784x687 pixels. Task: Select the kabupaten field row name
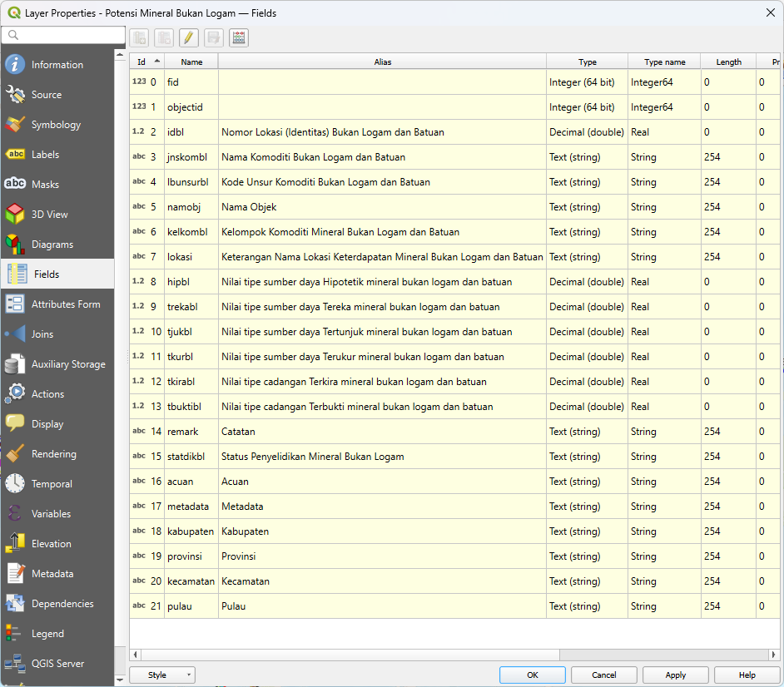coord(191,531)
